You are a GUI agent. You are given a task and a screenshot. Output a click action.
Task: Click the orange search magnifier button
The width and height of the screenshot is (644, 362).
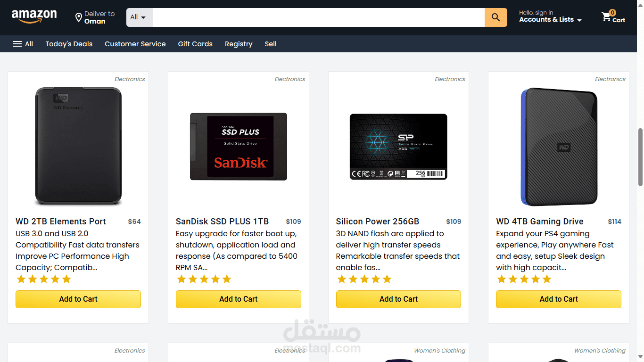[495, 17]
